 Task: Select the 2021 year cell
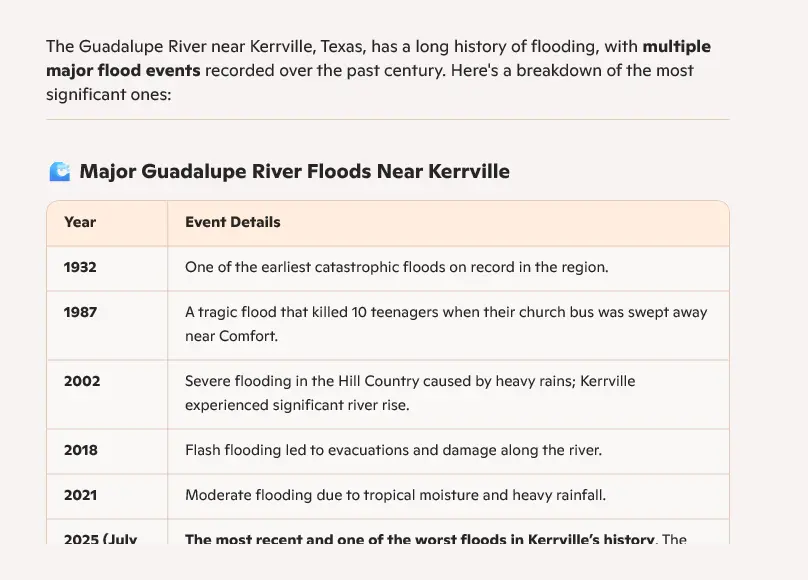pyautogui.click(x=81, y=495)
